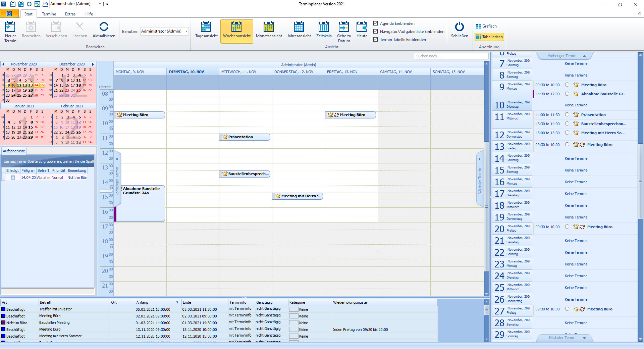Image resolution: width=644 pixels, height=349 pixels.
Task: Click the Schließen power icon
Action: [460, 27]
